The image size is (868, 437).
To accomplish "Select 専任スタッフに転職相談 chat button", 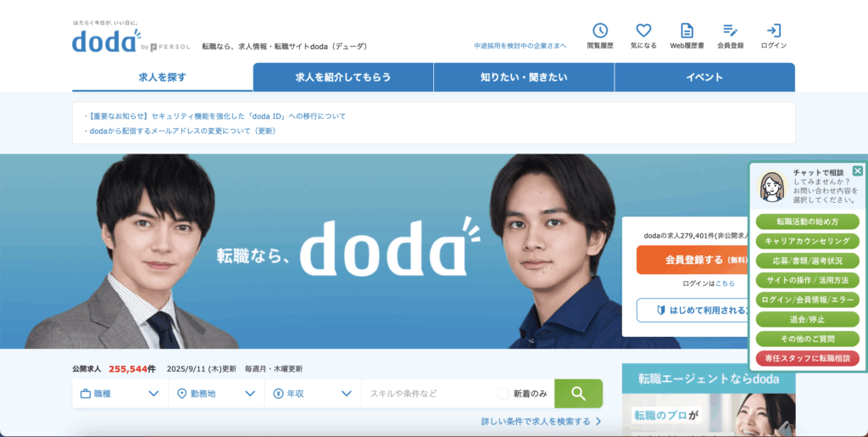I will (807, 358).
